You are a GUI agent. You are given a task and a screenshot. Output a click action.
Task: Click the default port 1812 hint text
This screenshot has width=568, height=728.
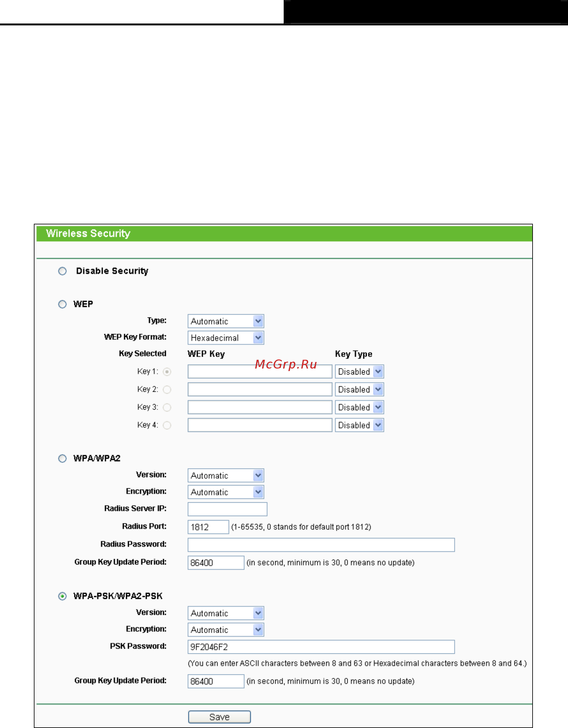pos(301,527)
